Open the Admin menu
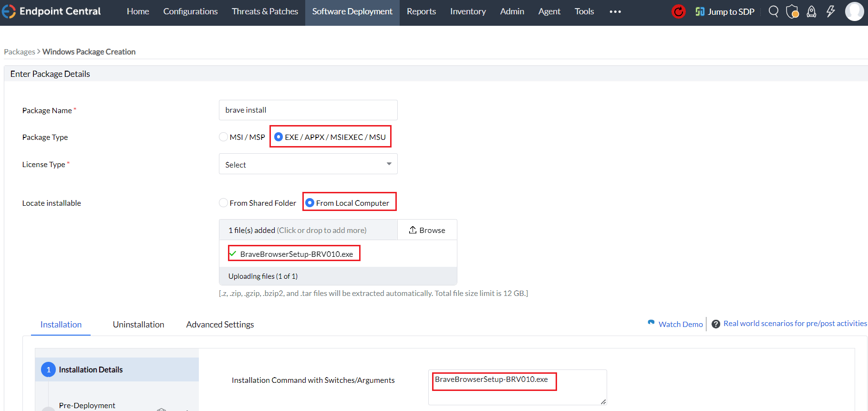 pos(512,11)
